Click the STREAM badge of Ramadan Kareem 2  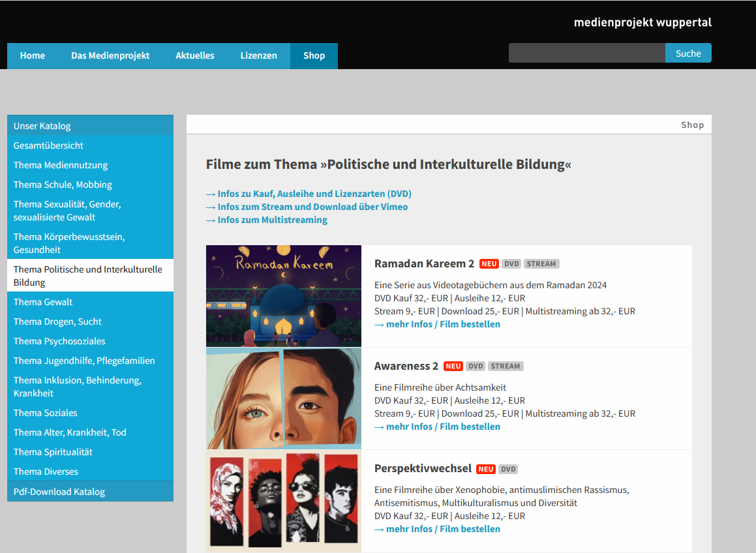541,263
